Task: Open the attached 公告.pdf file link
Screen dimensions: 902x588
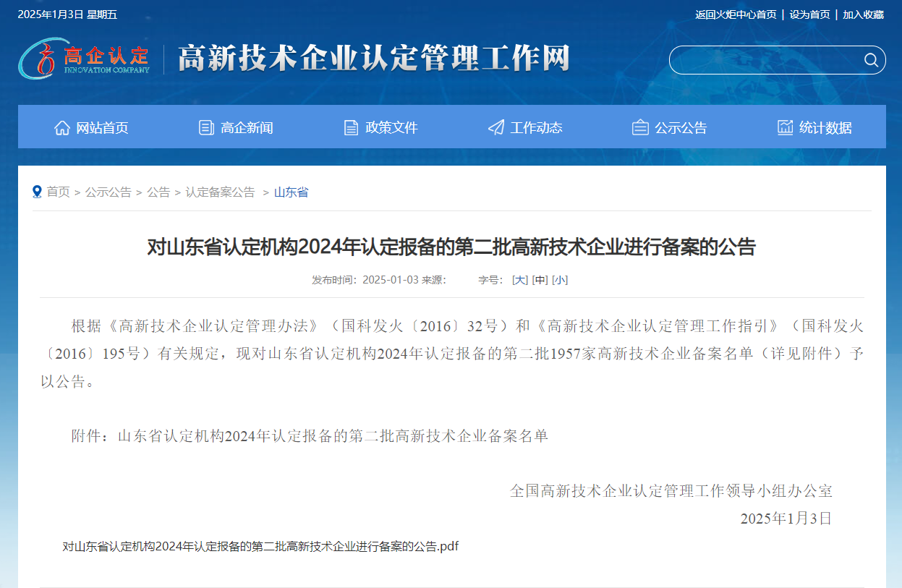Action: click(260, 546)
